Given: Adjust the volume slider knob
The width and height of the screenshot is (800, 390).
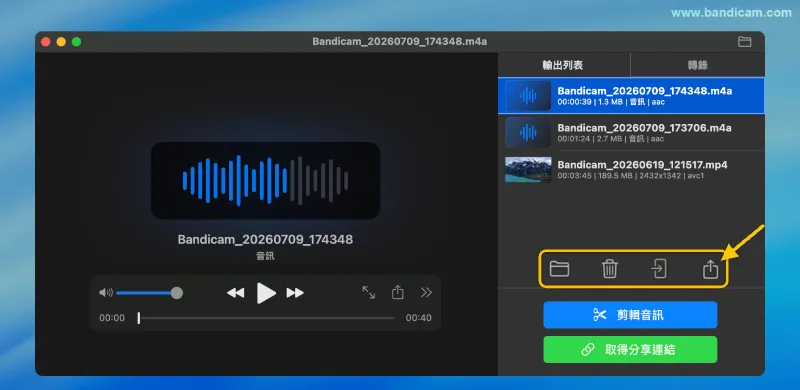Looking at the screenshot, I should pos(177,293).
